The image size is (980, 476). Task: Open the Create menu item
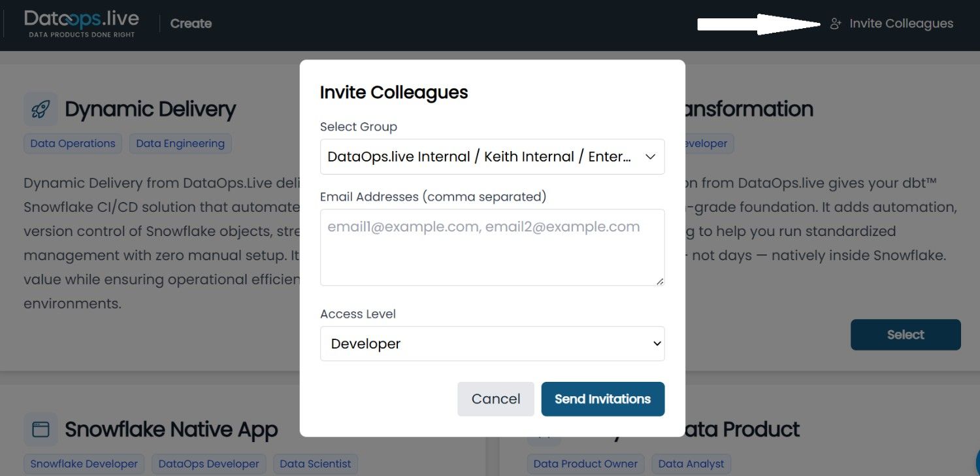pos(191,24)
